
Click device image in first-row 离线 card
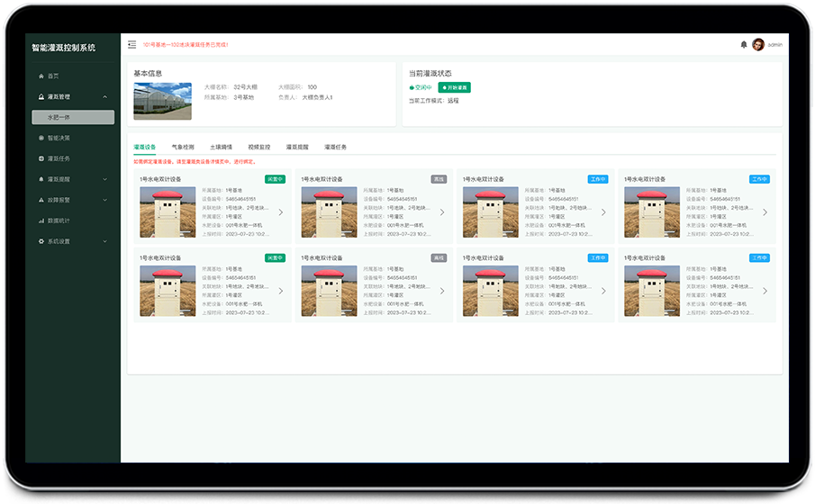(329, 212)
